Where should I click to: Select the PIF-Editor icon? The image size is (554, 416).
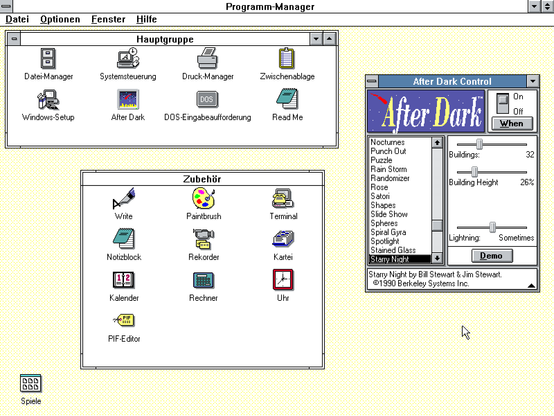pyautogui.click(x=124, y=321)
